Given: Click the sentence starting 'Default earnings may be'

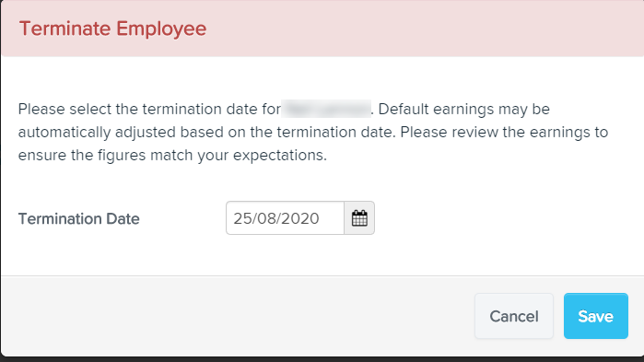Looking at the screenshot, I should coord(463,110).
